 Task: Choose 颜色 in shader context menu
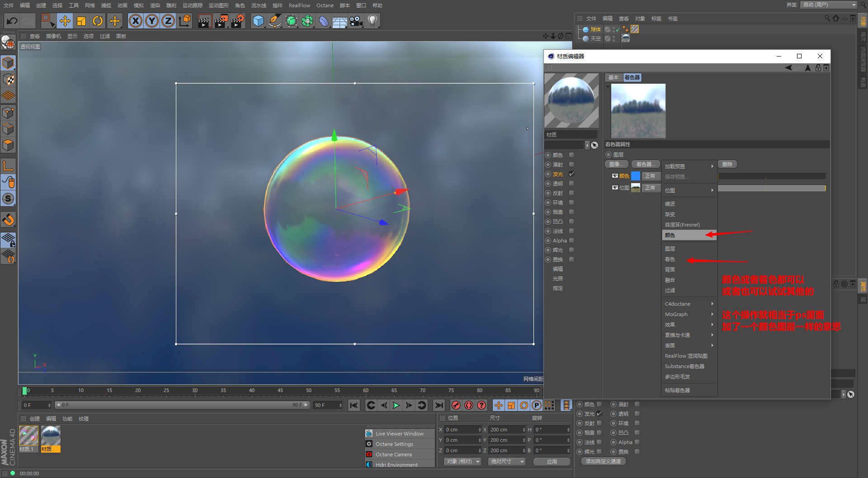(x=689, y=235)
